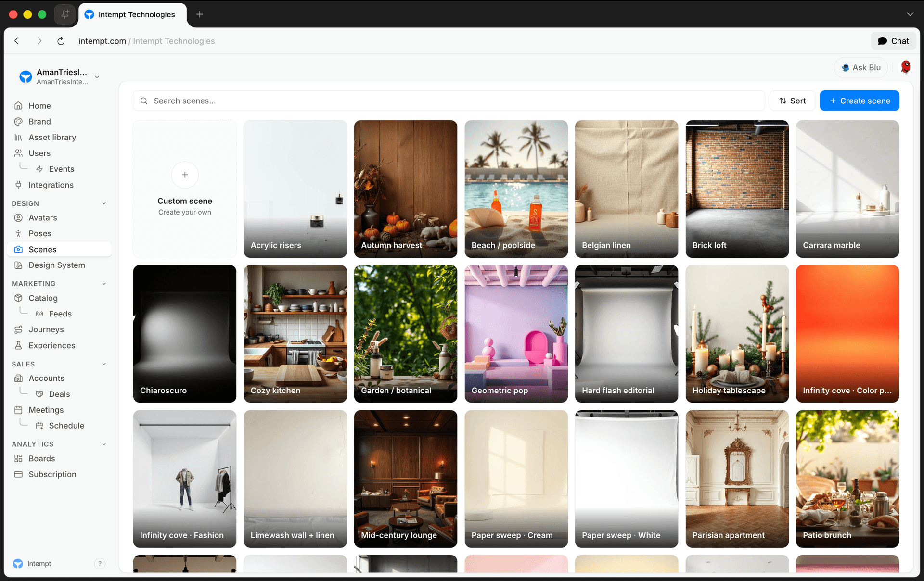
Task: Collapse the ANALYTICS section
Action: point(104,444)
